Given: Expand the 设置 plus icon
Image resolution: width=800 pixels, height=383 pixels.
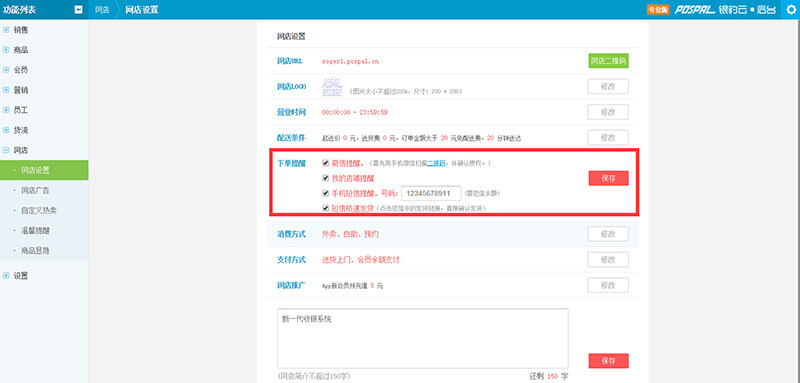Looking at the screenshot, I should pyautogui.click(x=6, y=276).
